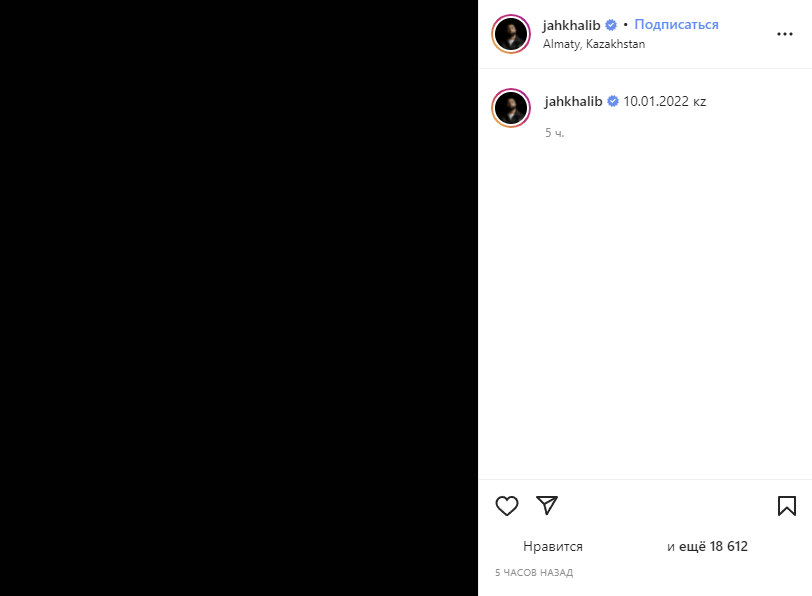Click the caption text 10.01.2022 кz
Image resolution: width=812 pixels, height=596 pixels.
(664, 101)
